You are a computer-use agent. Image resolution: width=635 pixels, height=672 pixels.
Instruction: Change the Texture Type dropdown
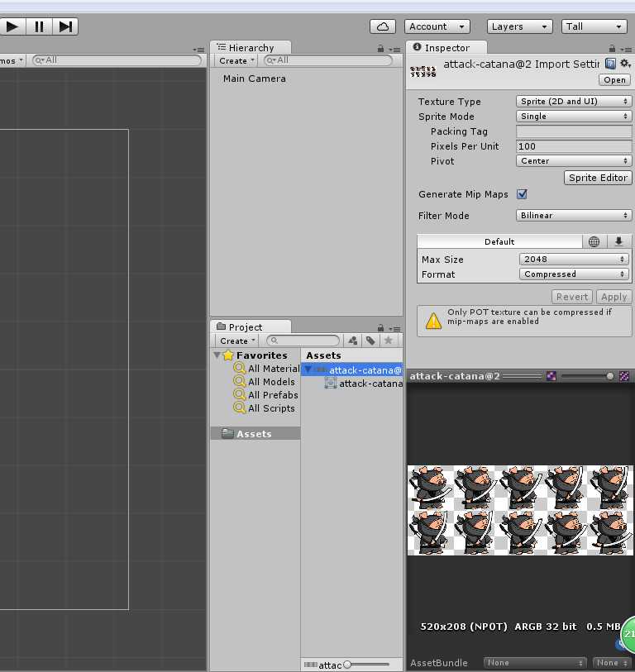click(573, 101)
